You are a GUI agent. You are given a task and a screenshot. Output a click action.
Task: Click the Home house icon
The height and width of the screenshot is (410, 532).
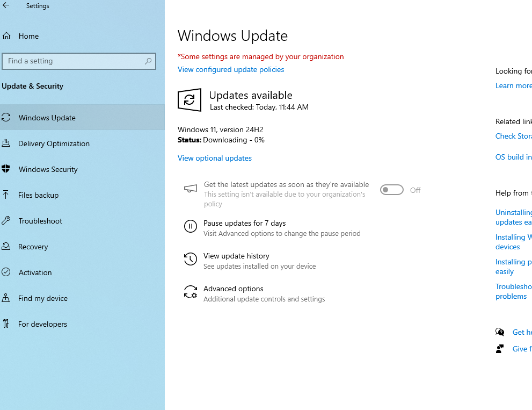6,36
